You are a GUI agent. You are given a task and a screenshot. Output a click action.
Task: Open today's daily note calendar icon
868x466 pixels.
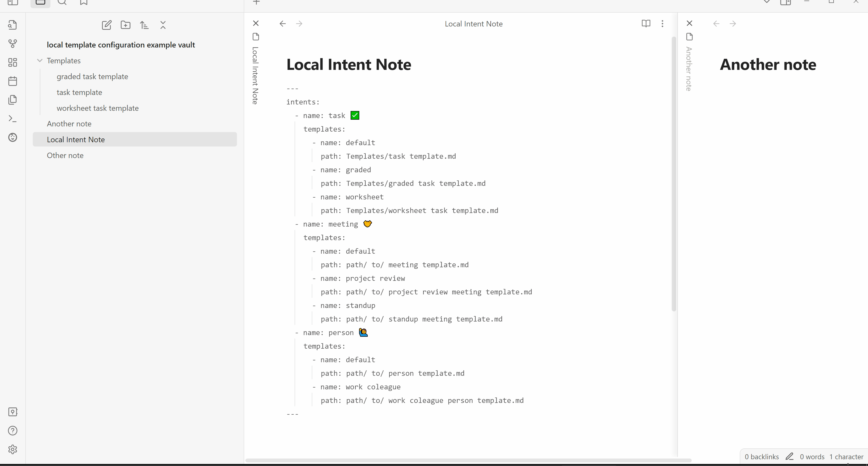(12, 81)
